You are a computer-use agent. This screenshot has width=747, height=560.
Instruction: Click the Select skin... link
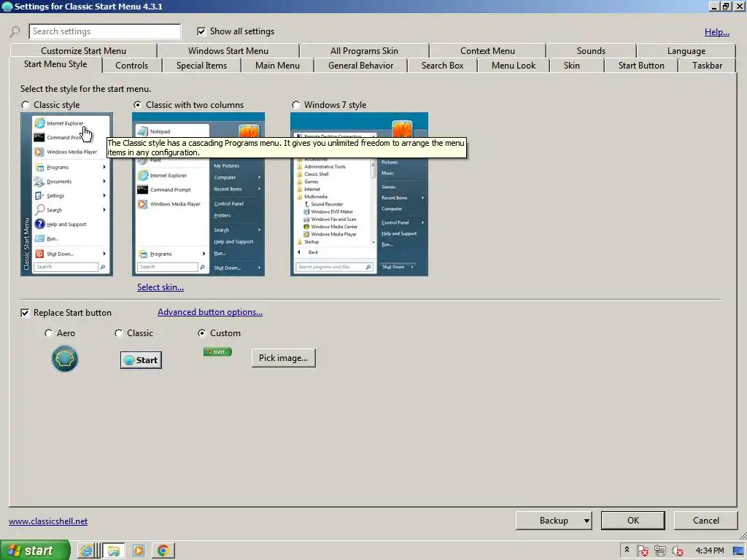point(160,287)
